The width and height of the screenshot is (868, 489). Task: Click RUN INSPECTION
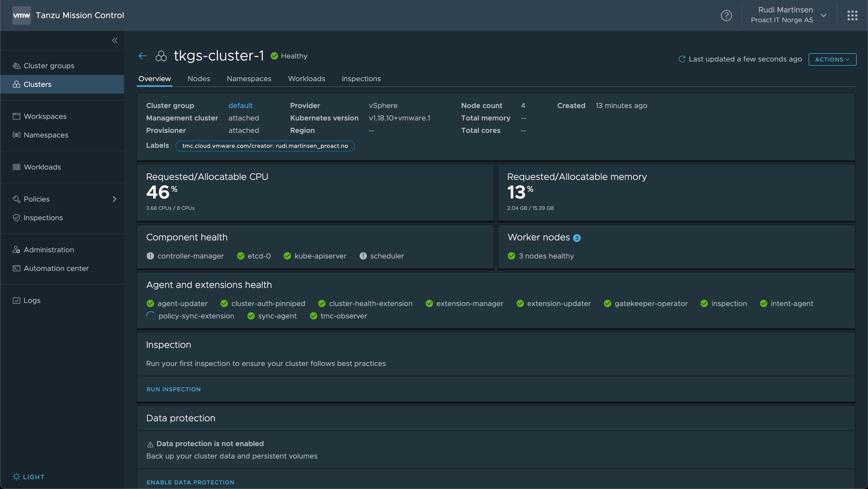(174, 389)
